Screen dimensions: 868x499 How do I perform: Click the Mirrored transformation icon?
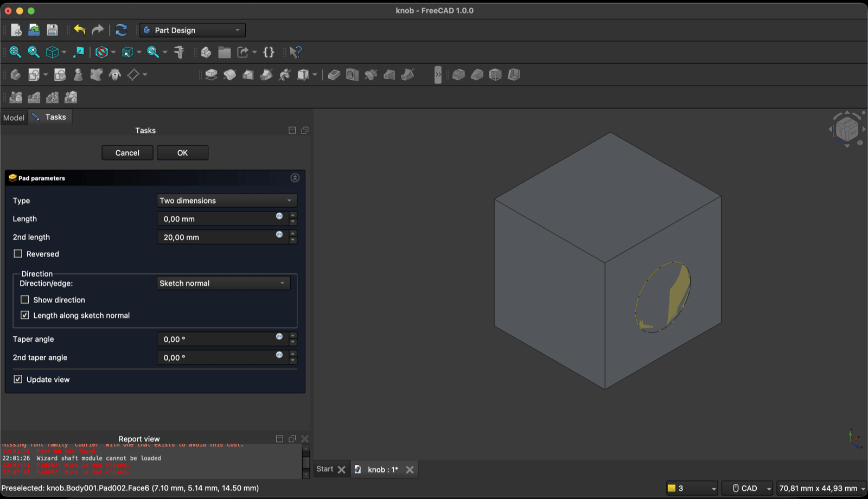pyautogui.click(x=16, y=97)
